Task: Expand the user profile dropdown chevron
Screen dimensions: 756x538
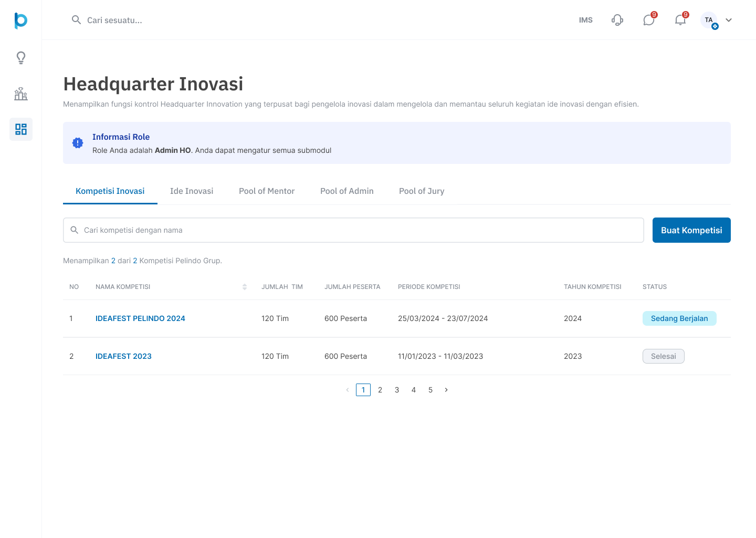Action: point(729,20)
